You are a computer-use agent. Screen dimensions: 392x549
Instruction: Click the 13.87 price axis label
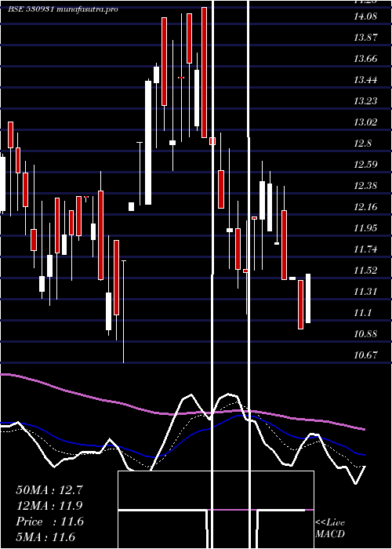point(366,38)
